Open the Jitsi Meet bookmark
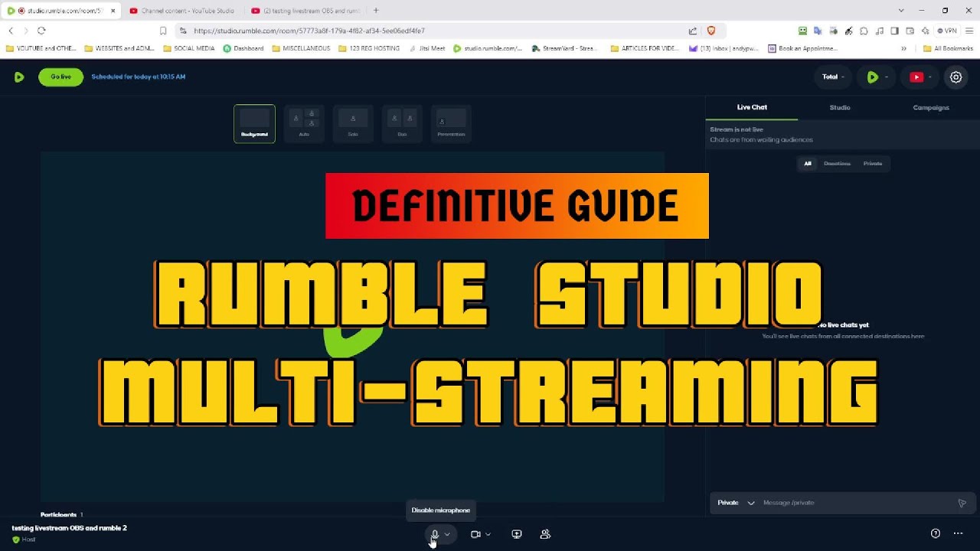The image size is (980, 551). point(426,48)
